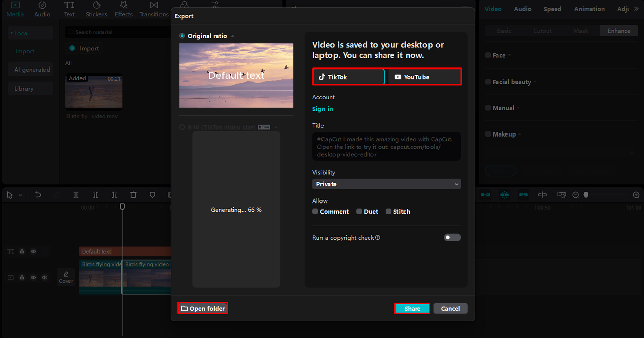
Task: Open the Audio tab in top toolbar
Action: [42, 9]
